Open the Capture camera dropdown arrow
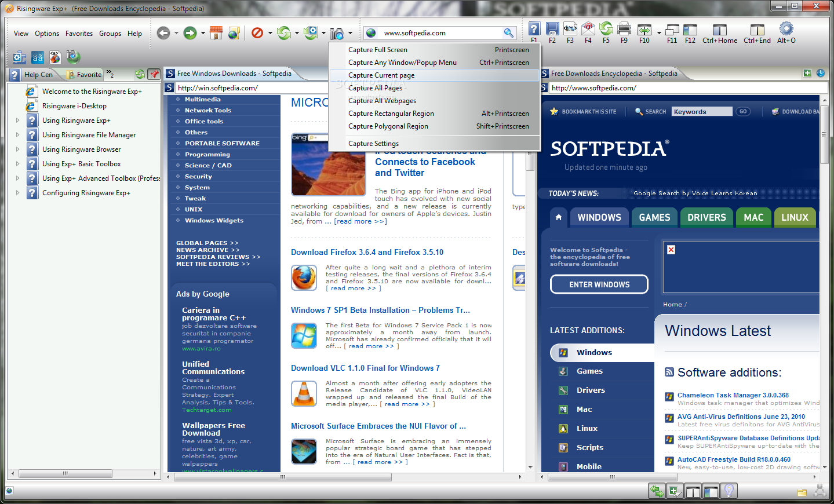The width and height of the screenshot is (834, 504). point(350,33)
